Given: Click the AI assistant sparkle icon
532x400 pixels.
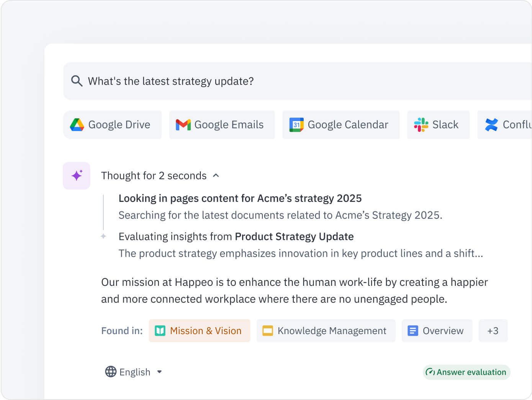Looking at the screenshot, I should coord(77,175).
